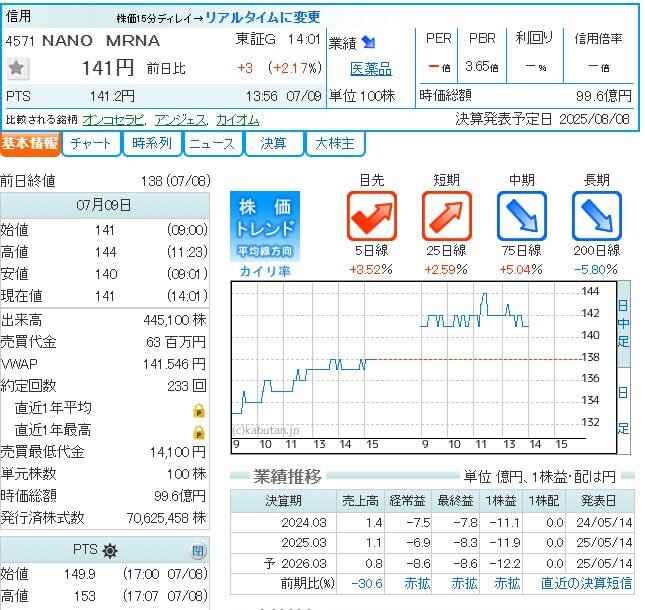
Task: Select 高値 value 144 at 11:23
Action: 106,252
